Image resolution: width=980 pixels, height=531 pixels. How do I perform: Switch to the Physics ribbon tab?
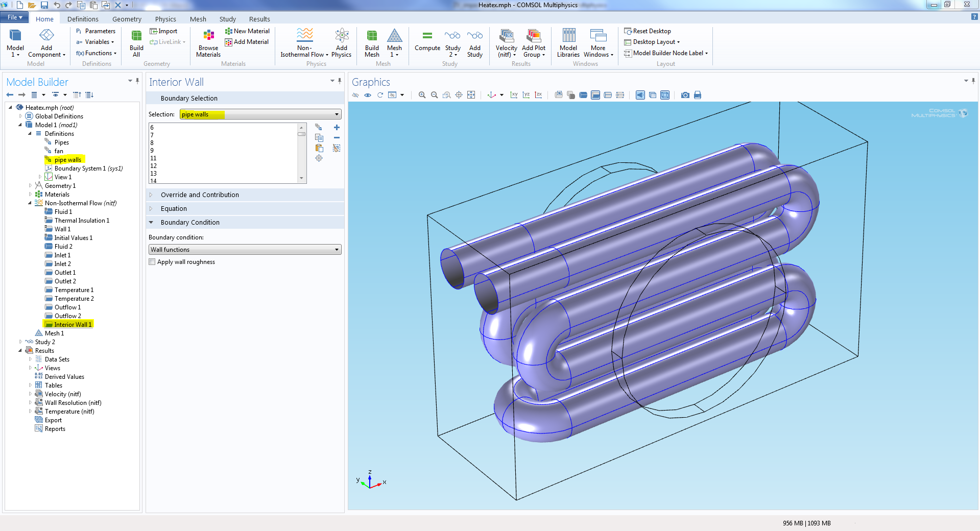click(165, 19)
